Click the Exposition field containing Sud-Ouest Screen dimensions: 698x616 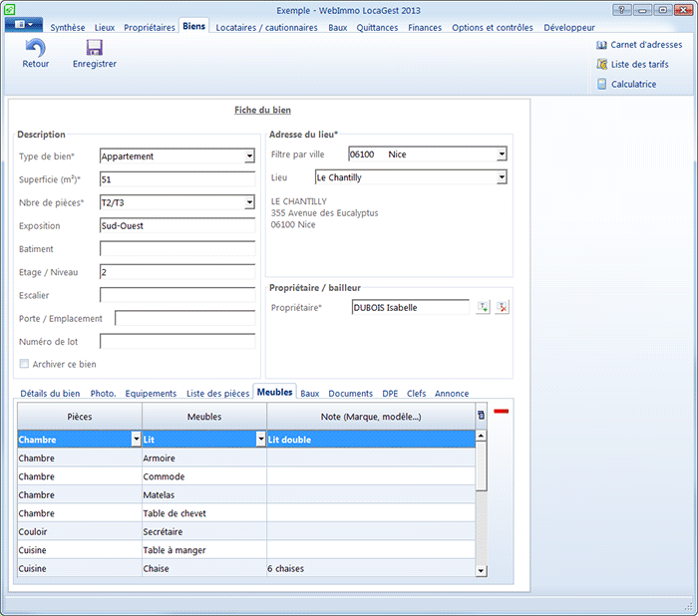pos(177,225)
